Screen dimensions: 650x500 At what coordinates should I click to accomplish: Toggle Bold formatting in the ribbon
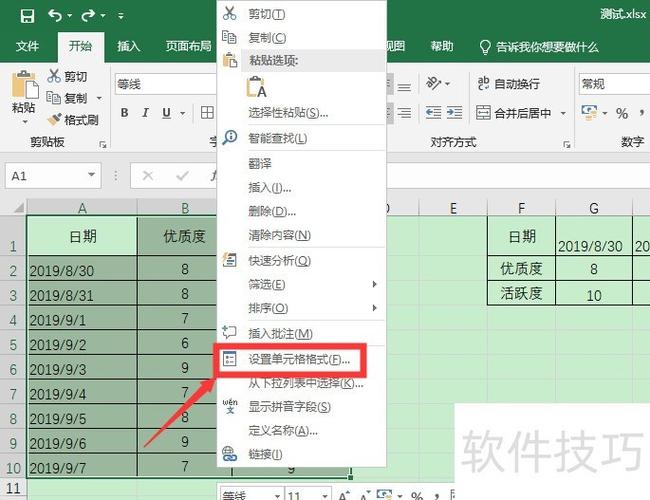click(124, 113)
